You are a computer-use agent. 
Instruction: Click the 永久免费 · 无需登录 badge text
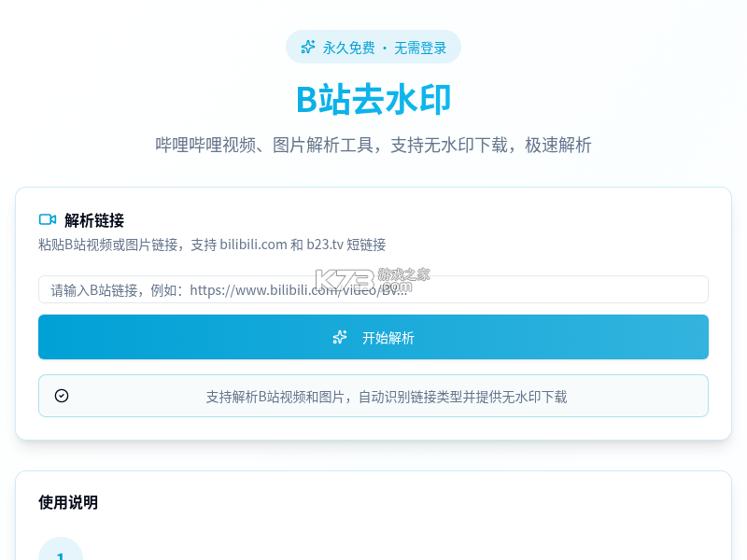pyautogui.click(x=384, y=48)
